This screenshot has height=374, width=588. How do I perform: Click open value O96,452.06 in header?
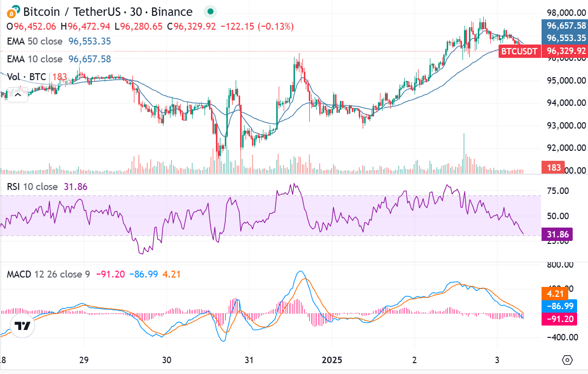[x=32, y=27]
